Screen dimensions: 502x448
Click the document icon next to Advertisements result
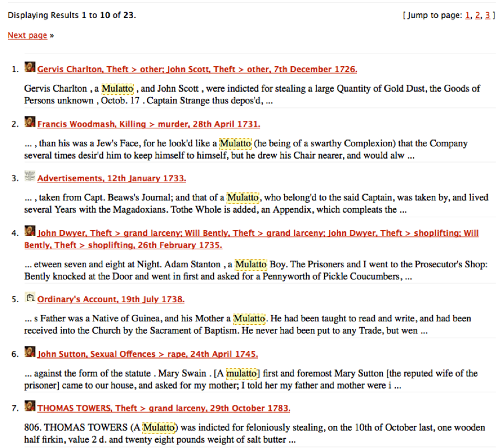[30, 178]
